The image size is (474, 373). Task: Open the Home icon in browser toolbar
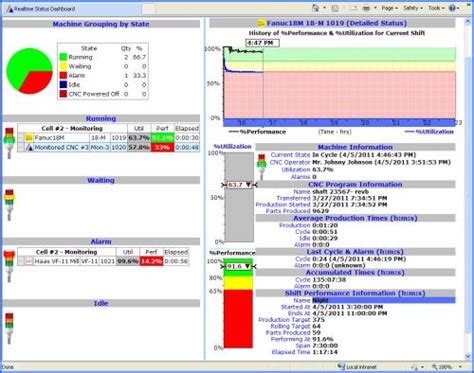pos(315,8)
